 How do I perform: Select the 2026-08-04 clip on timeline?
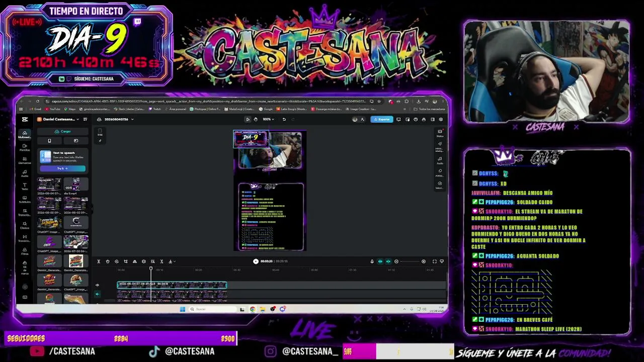click(172, 285)
